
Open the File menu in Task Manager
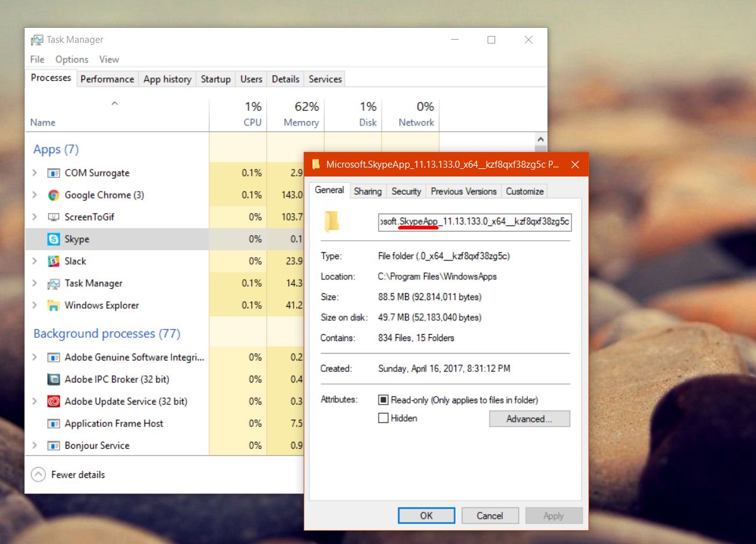[x=37, y=59]
